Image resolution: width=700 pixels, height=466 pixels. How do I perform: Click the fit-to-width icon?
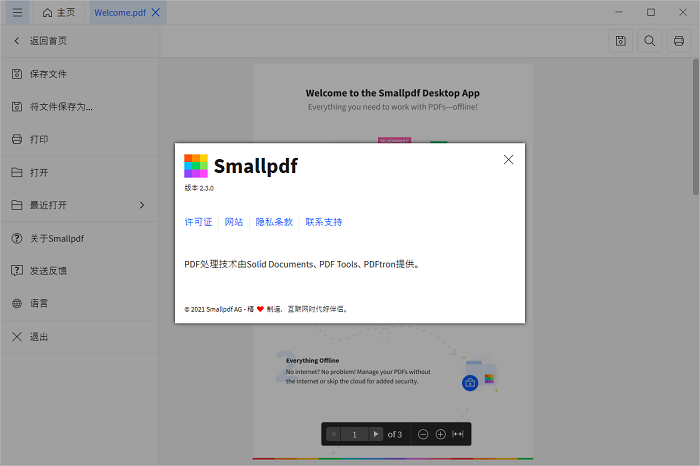(458, 434)
